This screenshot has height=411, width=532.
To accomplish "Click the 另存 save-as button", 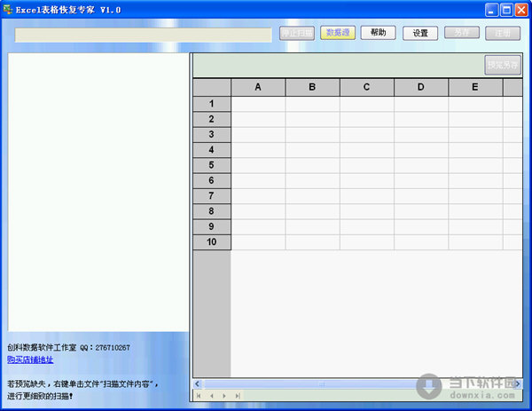I will click(x=462, y=33).
